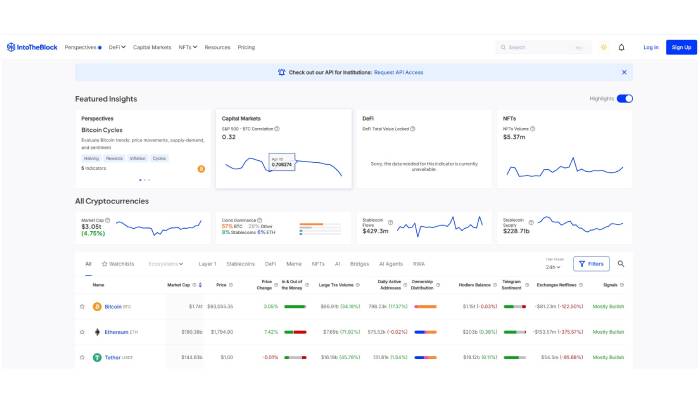The height and width of the screenshot is (400, 700).
Task: Click info icon for Exchanges Netflows column
Action: (581, 285)
